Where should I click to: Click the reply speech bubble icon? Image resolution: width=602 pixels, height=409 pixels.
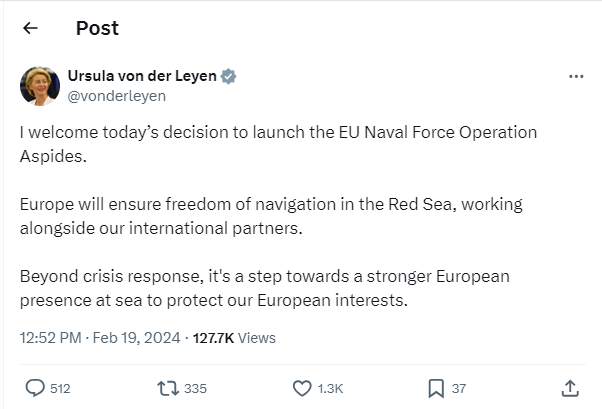pyautogui.click(x=35, y=387)
